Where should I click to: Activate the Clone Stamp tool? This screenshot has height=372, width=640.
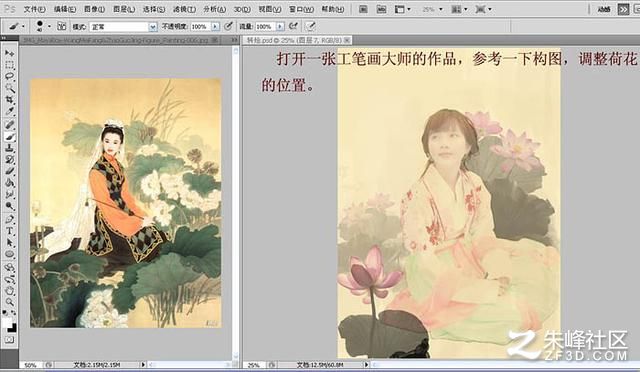[x=9, y=149]
